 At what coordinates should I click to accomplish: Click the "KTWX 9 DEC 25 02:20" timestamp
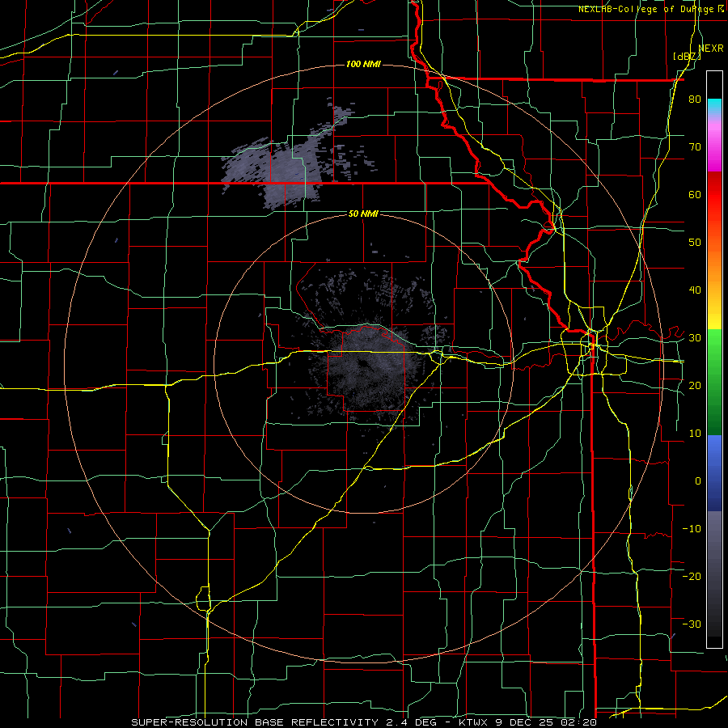point(527,722)
